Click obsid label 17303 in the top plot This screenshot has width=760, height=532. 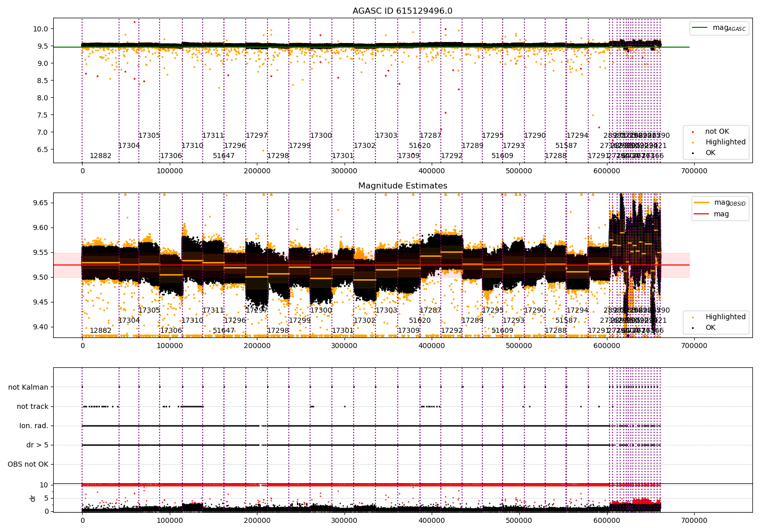point(386,136)
